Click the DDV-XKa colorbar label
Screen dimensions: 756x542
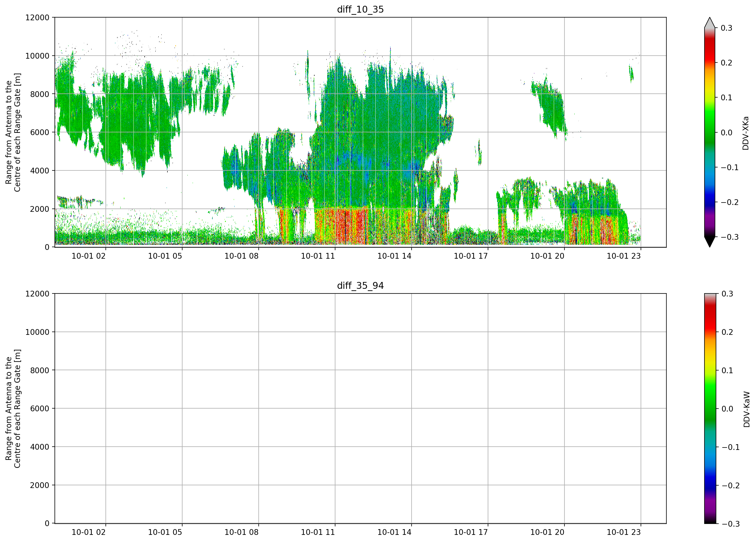pyautogui.click(x=746, y=133)
